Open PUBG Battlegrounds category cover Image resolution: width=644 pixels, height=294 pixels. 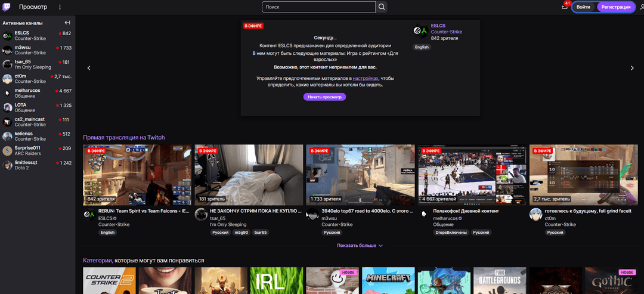pos(500,281)
